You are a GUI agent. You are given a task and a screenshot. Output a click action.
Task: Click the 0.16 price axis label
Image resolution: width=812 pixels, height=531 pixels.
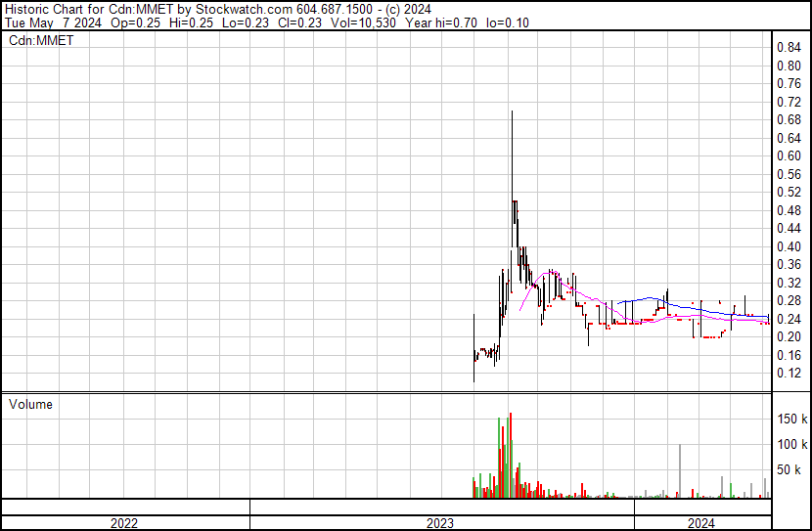[x=789, y=356]
